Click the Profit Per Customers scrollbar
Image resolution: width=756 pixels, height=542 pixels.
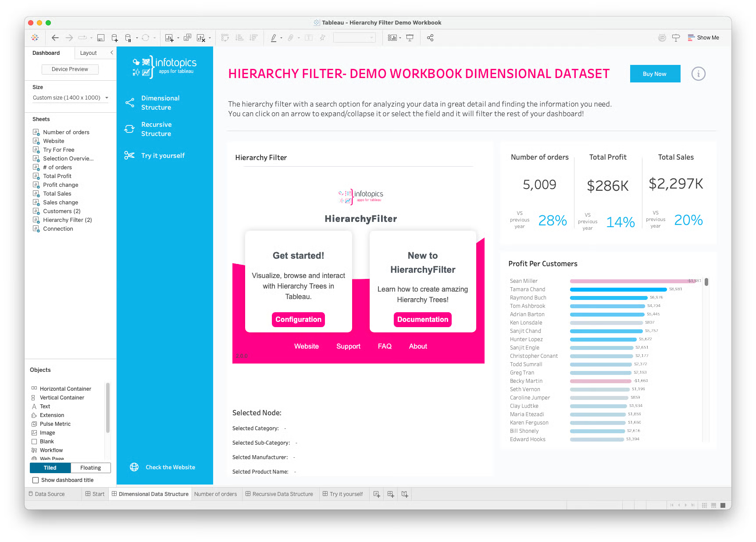[x=706, y=282]
